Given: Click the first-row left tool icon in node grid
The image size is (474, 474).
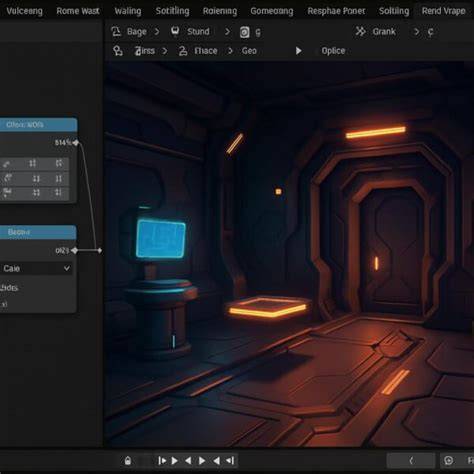Looking at the screenshot, I should pos(6,164).
